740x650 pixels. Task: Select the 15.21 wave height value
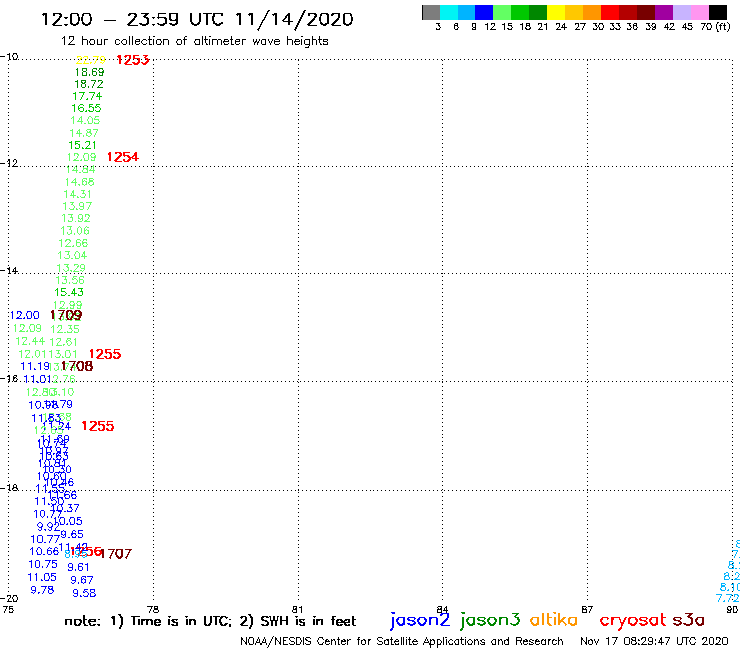tap(83, 145)
